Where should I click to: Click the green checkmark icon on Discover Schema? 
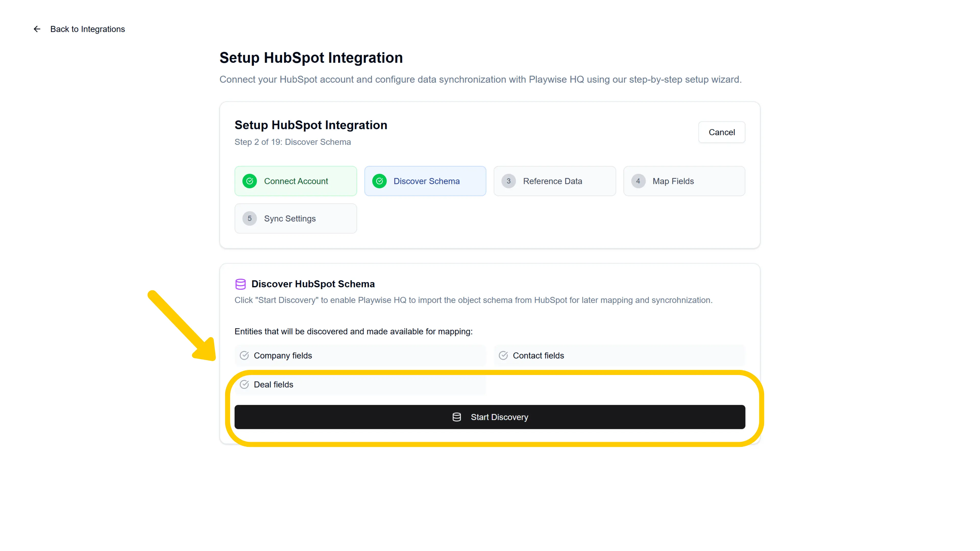tap(379, 181)
